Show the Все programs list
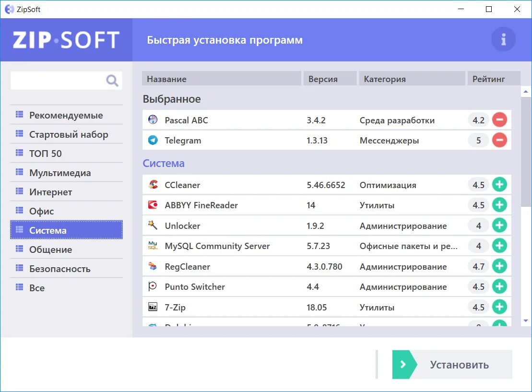The height and width of the screenshot is (392, 532). pyautogui.click(x=66, y=288)
